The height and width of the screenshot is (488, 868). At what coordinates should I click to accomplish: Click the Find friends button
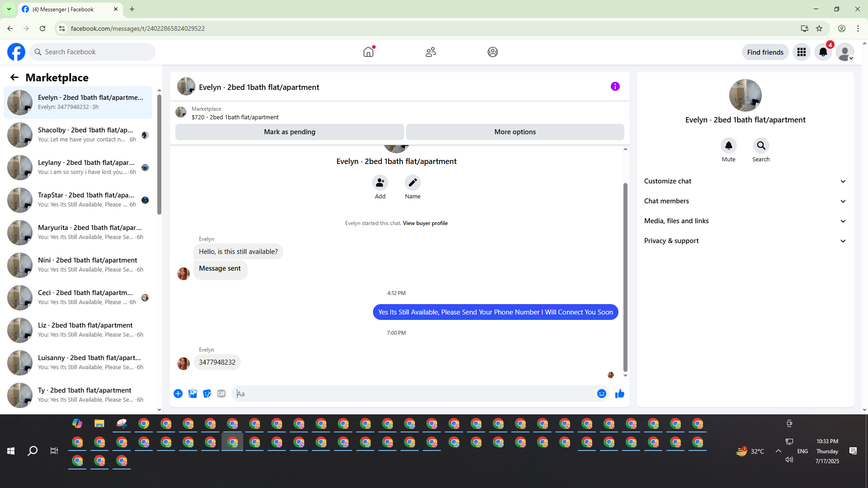[765, 52]
